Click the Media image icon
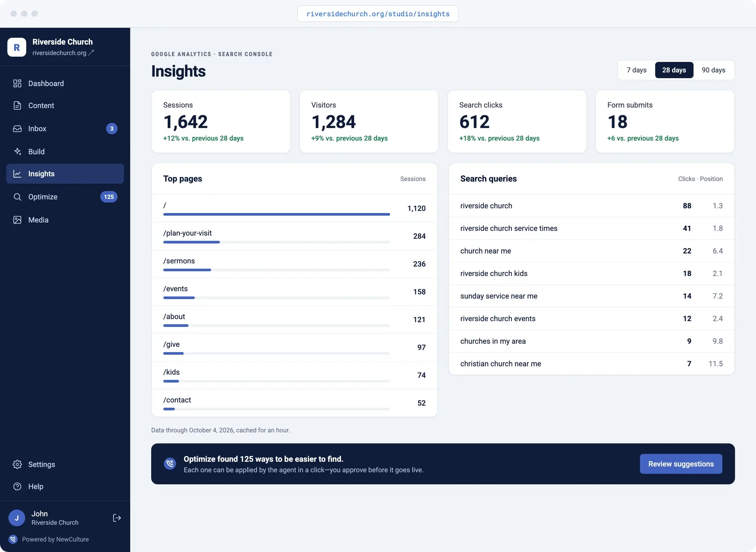This screenshot has height=552, width=756. [x=17, y=220]
